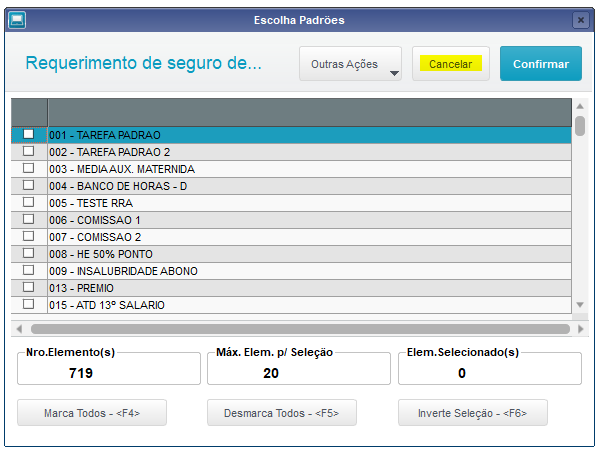The height and width of the screenshot is (460, 608).
Task: Select row text 006 - COMISSAO 1
Action: click(x=95, y=220)
